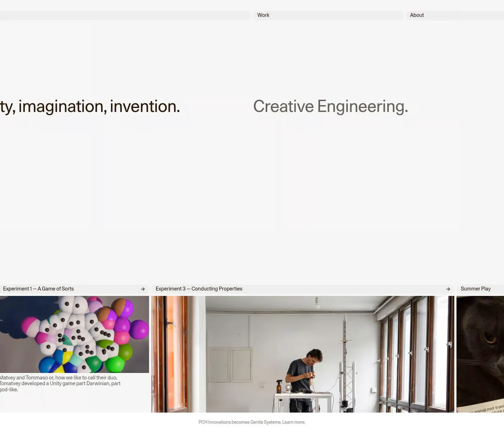Open the Work menu item
The width and height of the screenshot is (504, 432).
click(x=263, y=15)
